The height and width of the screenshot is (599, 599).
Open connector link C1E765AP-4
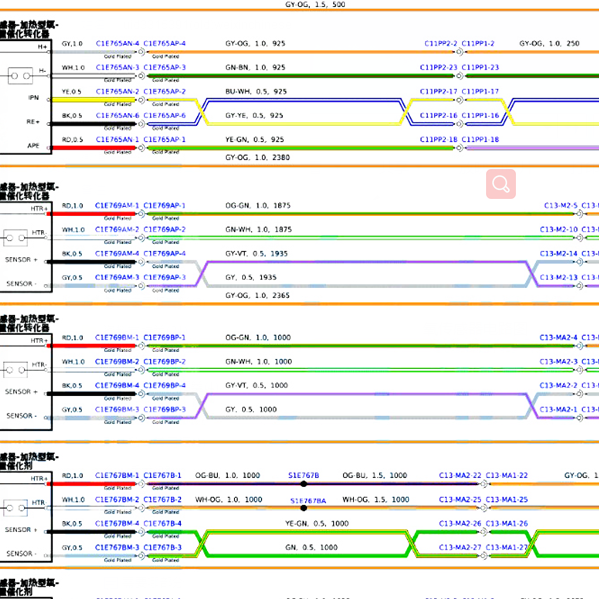coord(164,44)
